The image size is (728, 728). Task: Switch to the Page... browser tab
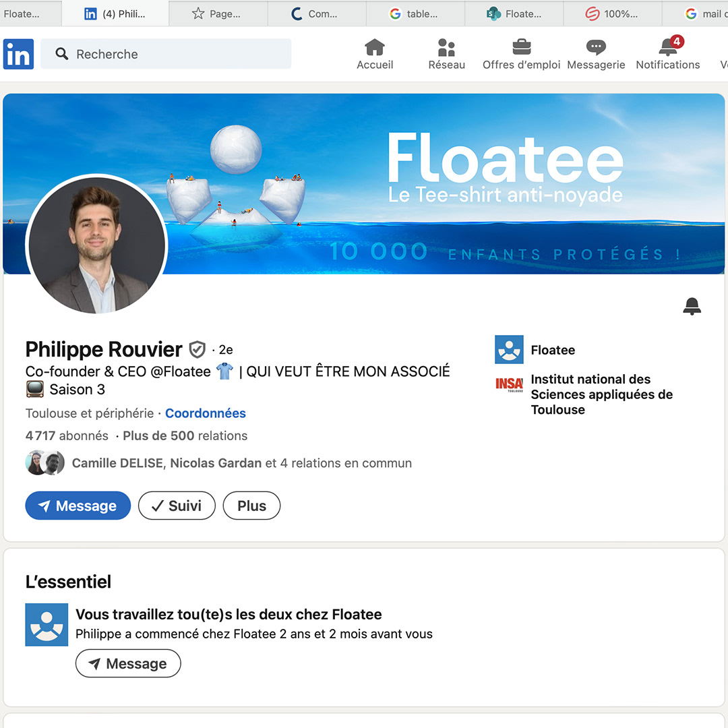[218, 14]
